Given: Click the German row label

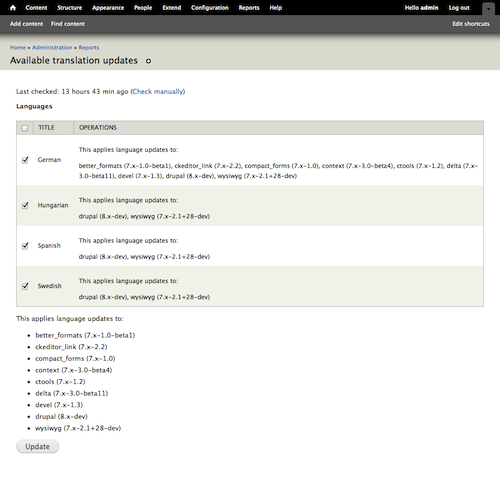Looking at the screenshot, I should coord(49,160).
